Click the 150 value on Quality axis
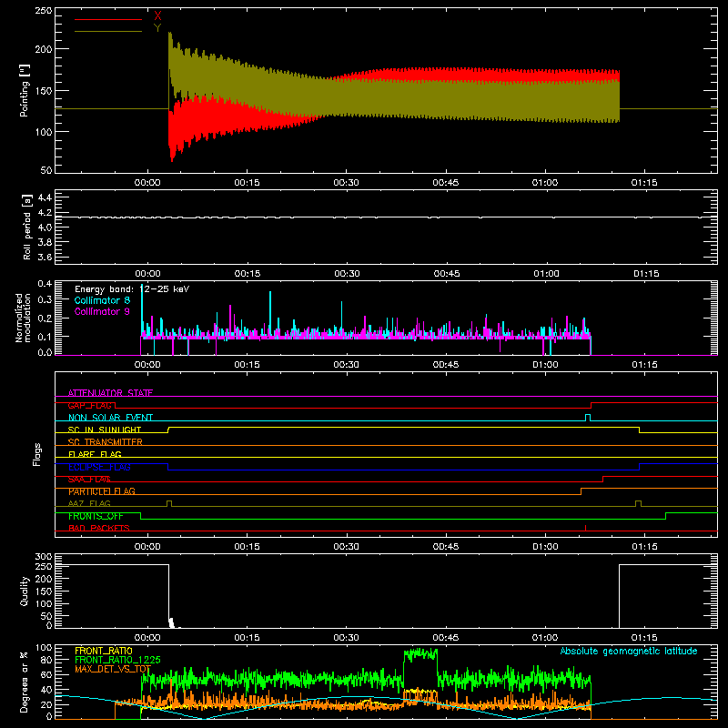Image resolution: width=728 pixels, height=728 pixels. 44,591
